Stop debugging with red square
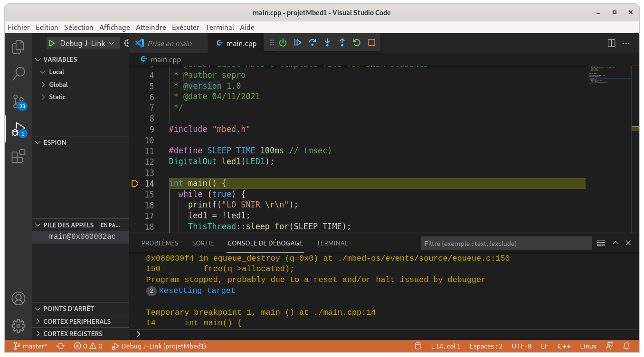The height and width of the screenshot is (357, 644). pyautogui.click(x=371, y=43)
